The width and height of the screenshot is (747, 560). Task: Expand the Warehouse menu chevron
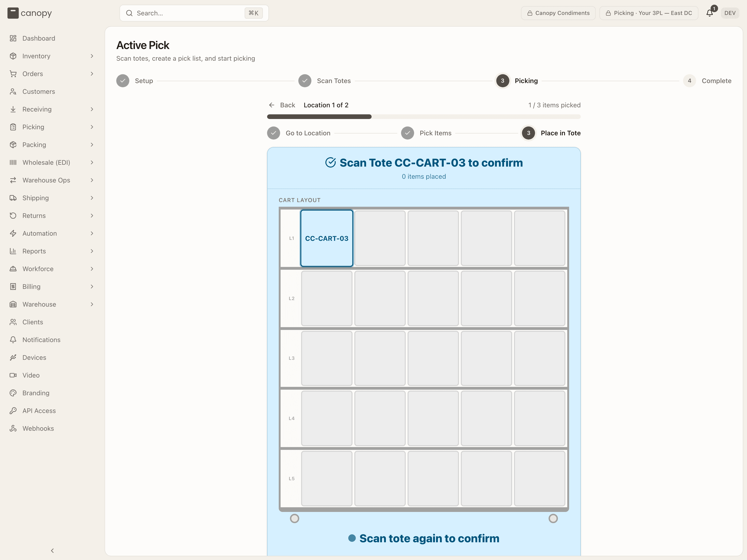(x=92, y=304)
